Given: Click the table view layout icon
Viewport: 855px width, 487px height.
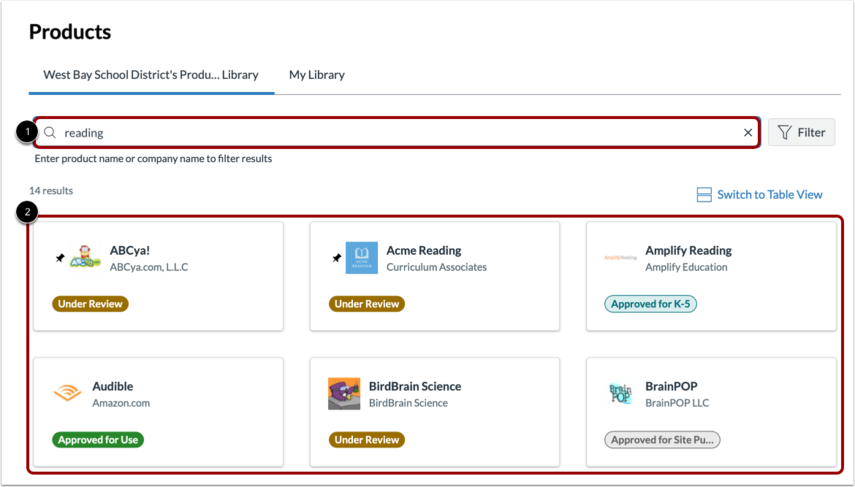Looking at the screenshot, I should click(x=704, y=195).
